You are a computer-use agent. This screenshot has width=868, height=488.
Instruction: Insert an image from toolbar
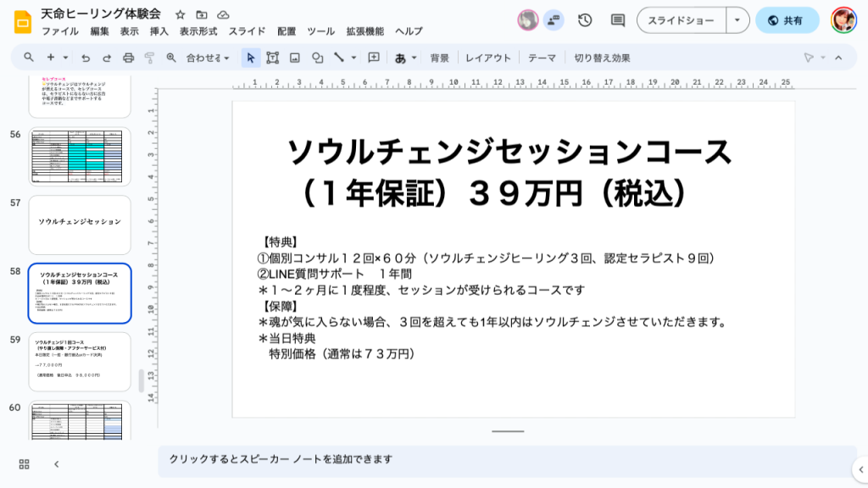[x=295, y=58]
